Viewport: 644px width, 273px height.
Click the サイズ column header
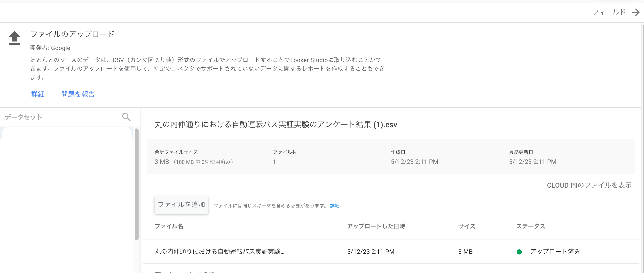coord(466,226)
